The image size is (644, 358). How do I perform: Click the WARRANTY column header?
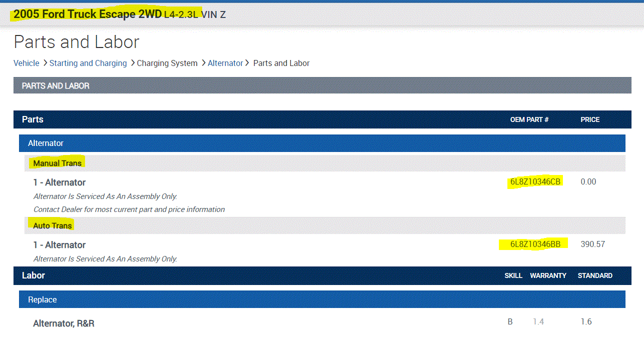click(x=548, y=275)
